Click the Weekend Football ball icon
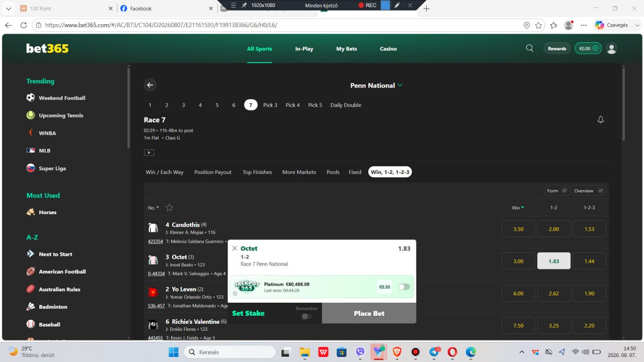 click(31, 98)
